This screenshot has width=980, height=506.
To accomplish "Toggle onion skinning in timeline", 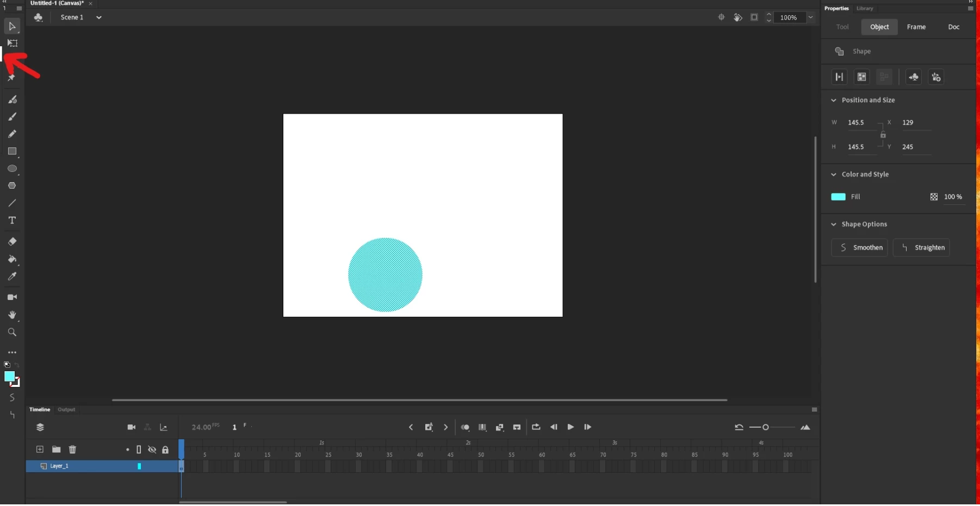I will [465, 428].
